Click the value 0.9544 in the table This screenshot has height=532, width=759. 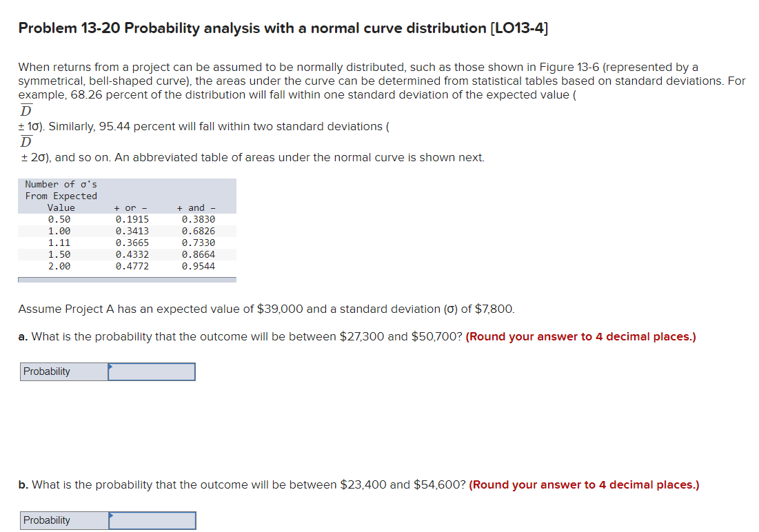point(200,266)
